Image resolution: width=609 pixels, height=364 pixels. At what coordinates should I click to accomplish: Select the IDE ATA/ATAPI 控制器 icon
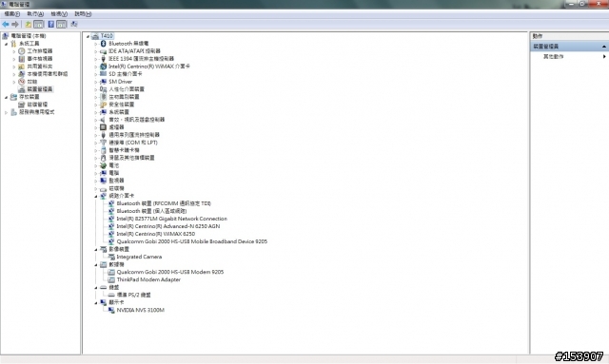tap(104, 51)
